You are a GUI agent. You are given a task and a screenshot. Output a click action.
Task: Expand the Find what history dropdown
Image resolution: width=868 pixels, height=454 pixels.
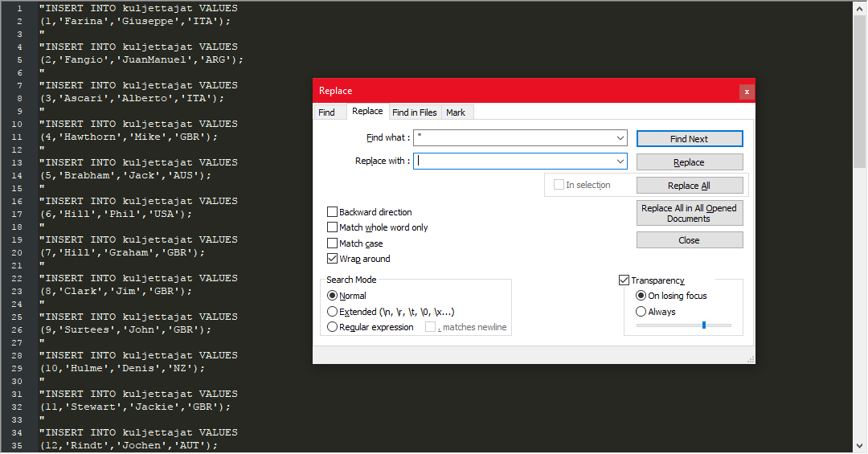click(x=619, y=138)
